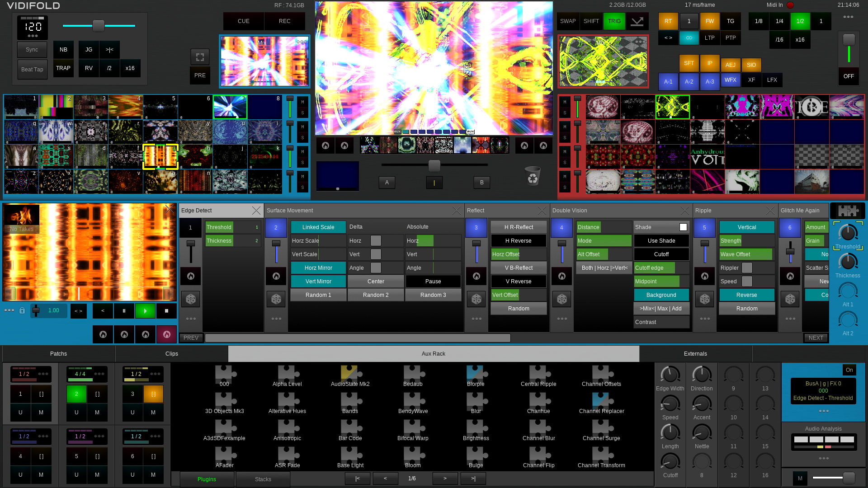Click the dice icon in Ripple slot 5
Image resolution: width=868 pixels, height=488 pixels.
705,299
